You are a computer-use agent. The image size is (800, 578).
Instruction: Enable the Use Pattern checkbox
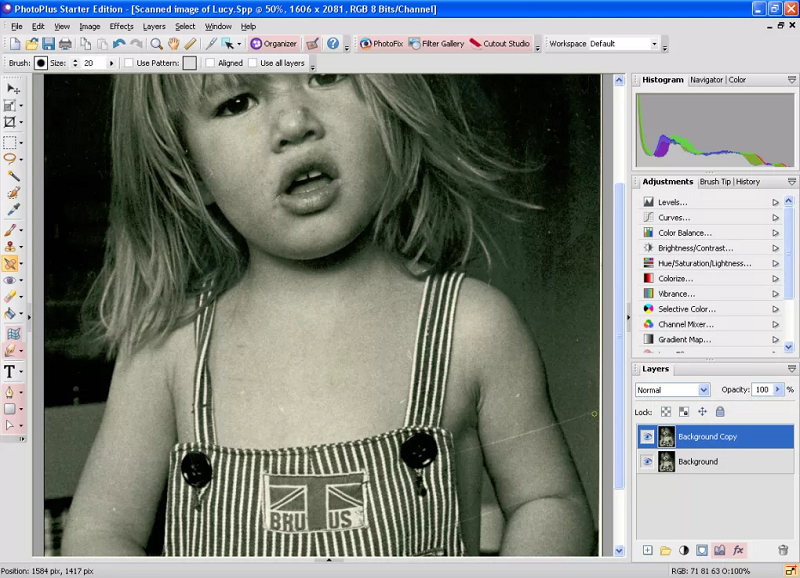click(129, 63)
